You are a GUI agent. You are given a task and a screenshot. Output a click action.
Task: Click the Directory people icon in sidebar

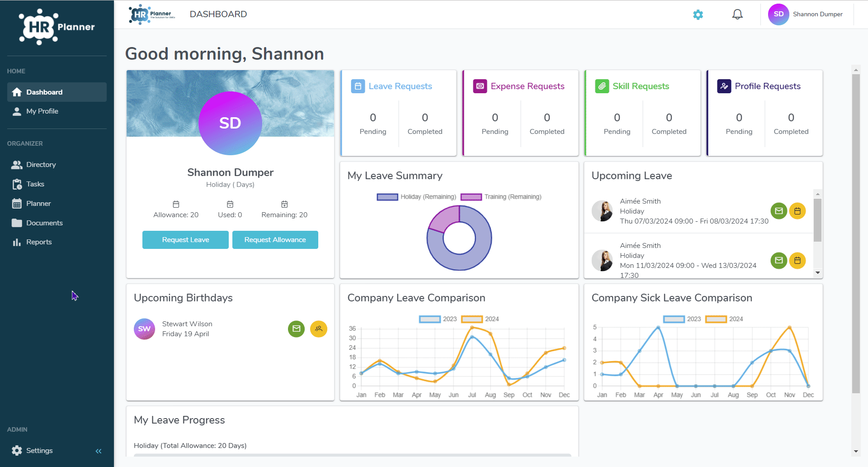tap(17, 165)
